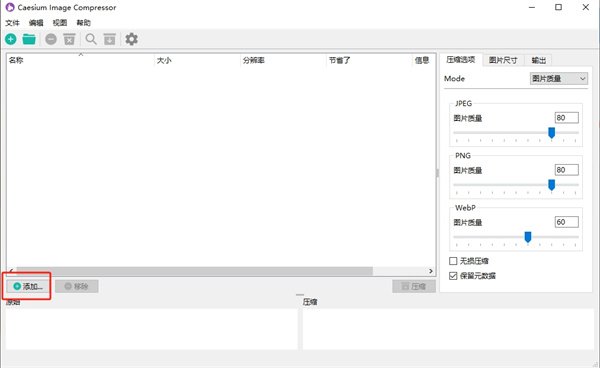Image resolution: width=600 pixels, height=368 pixels.
Task: Sort by the 分辨率 column header
Action: [284, 60]
